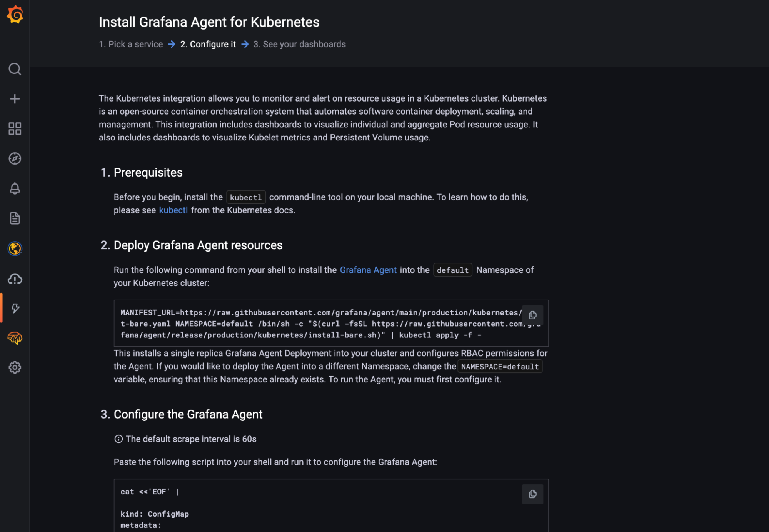Open the orange brain machine learning icon

pos(15,338)
